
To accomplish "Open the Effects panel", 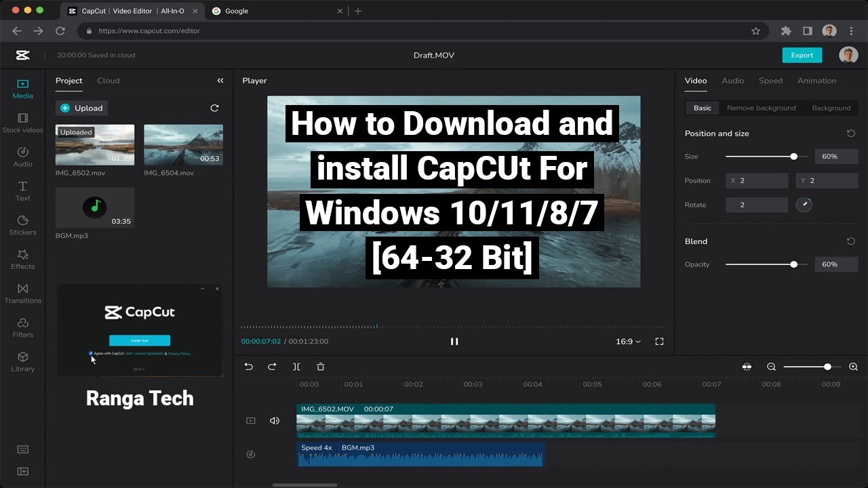I will pyautogui.click(x=22, y=260).
